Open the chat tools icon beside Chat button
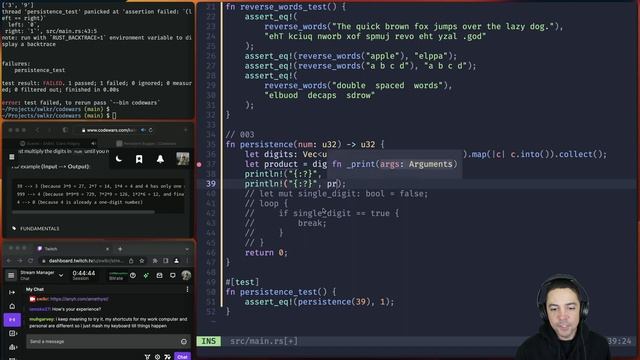This screenshot has height=360, width=640. [167, 357]
